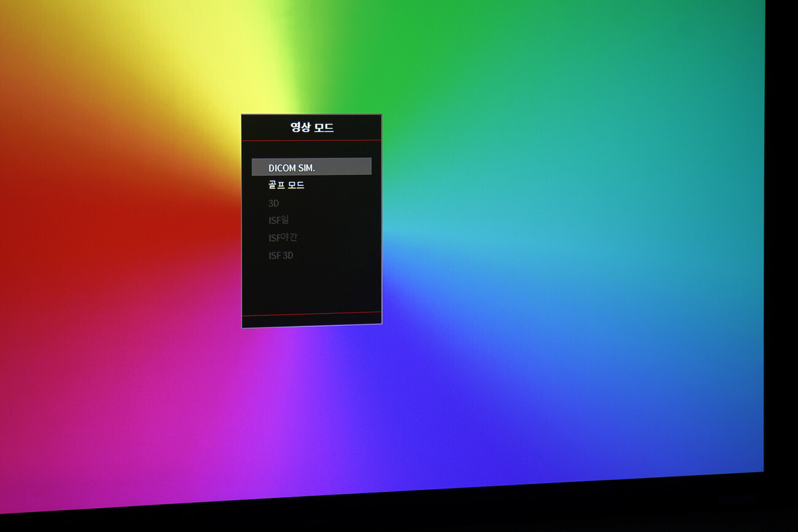Choose the ISF야간 picture mode
This screenshot has width=798, height=532.
[283, 237]
